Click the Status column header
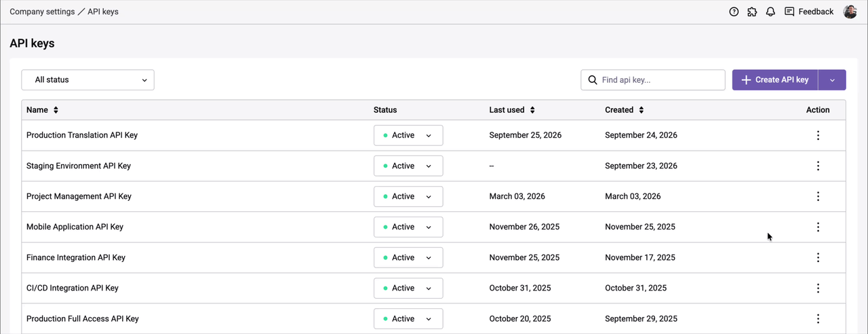 385,110
